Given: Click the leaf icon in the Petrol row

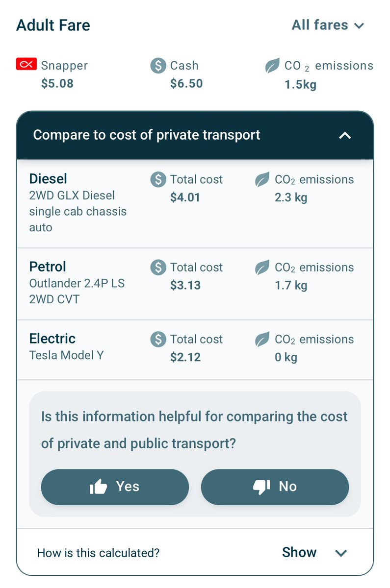Looking at the screenshot, I should (262, 268).
